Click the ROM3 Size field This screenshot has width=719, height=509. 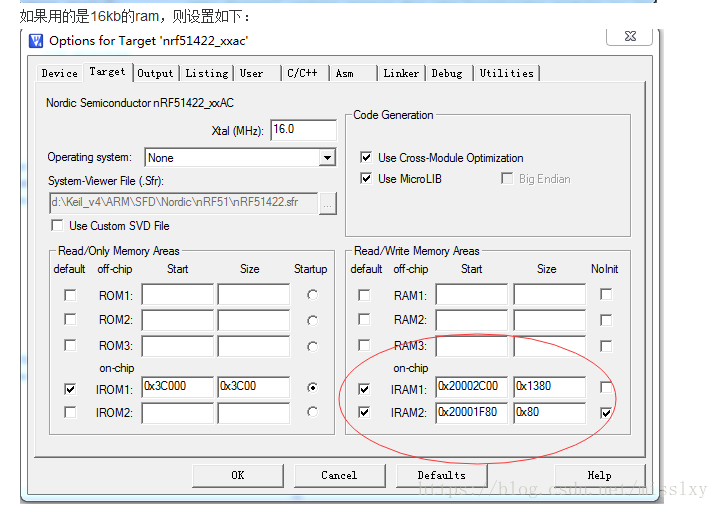tap(254, 346)
